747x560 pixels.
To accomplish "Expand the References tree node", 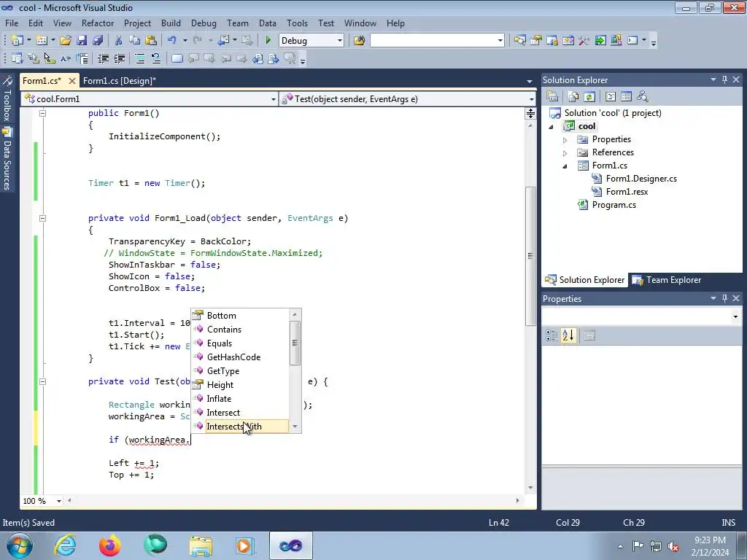I will pyautogui.click(x=565, y=153).
